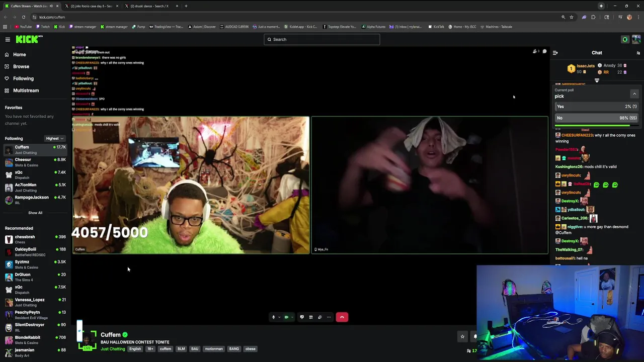Select the 18+ tag
This screenshot has height=362, width=644.
pos(150,349)
